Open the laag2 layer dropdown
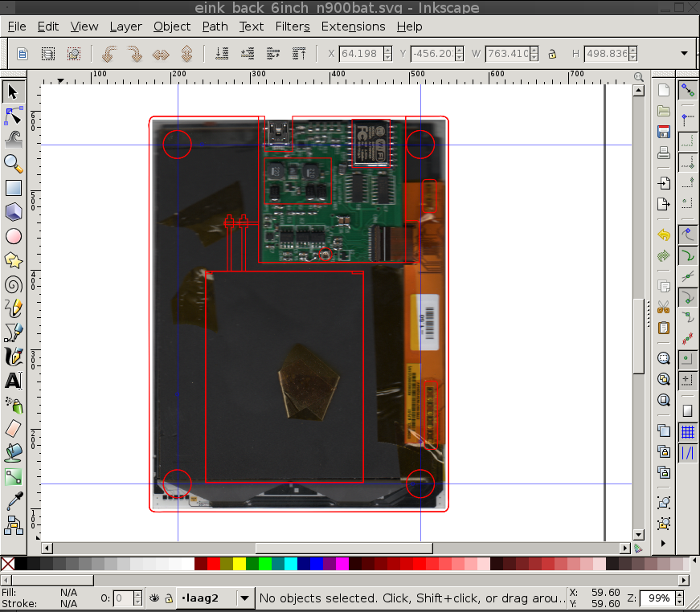 coord(244,598)
